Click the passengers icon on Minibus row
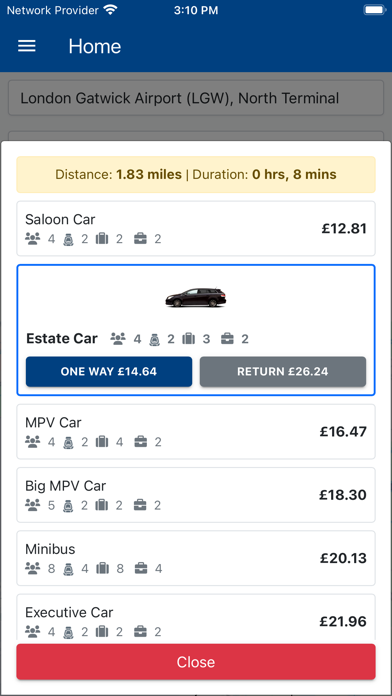Screen dimensions: 392x696 pyautogui.click(x=32, y=568)
